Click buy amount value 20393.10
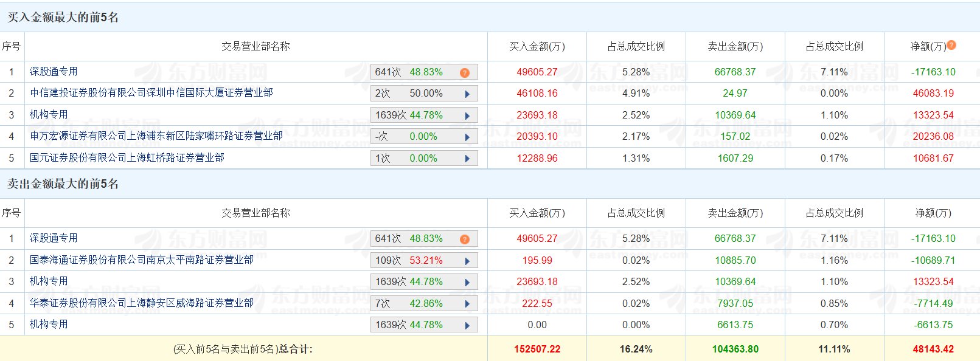 point(537,137)
